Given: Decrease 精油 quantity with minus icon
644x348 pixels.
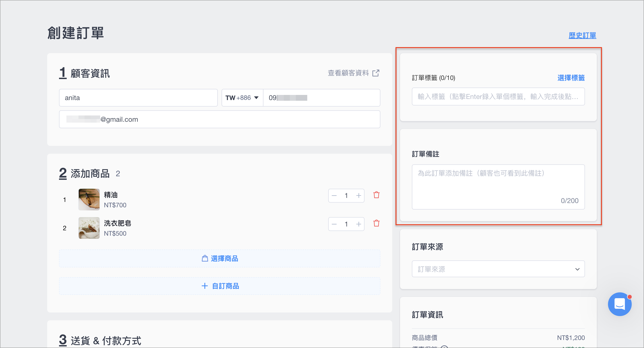Looking at the screenshot, I should [334, 196].
